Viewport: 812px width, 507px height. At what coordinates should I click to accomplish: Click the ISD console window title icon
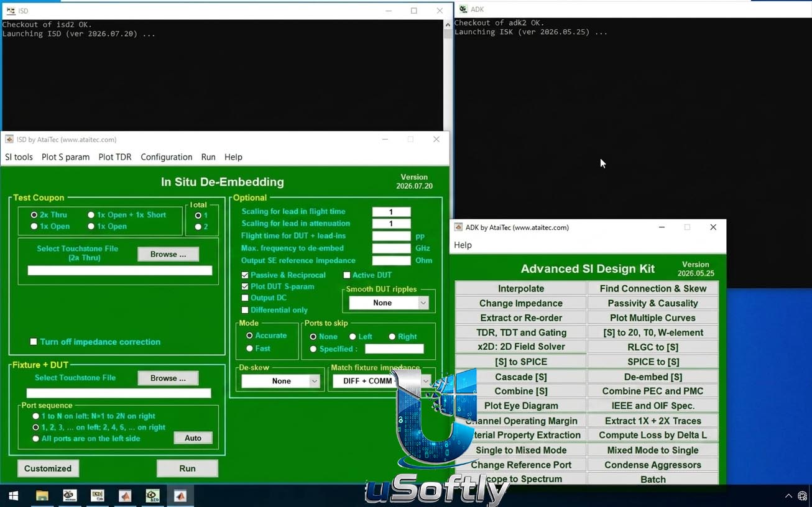[11, 11]
